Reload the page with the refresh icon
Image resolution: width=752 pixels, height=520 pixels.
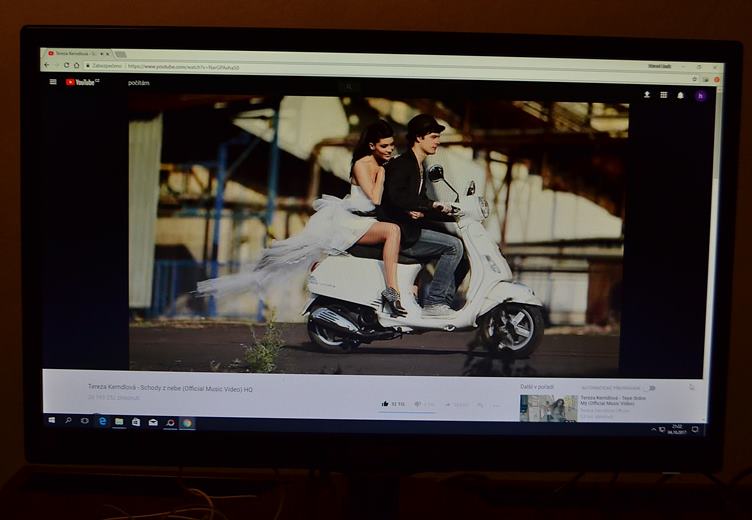(66, 65)
